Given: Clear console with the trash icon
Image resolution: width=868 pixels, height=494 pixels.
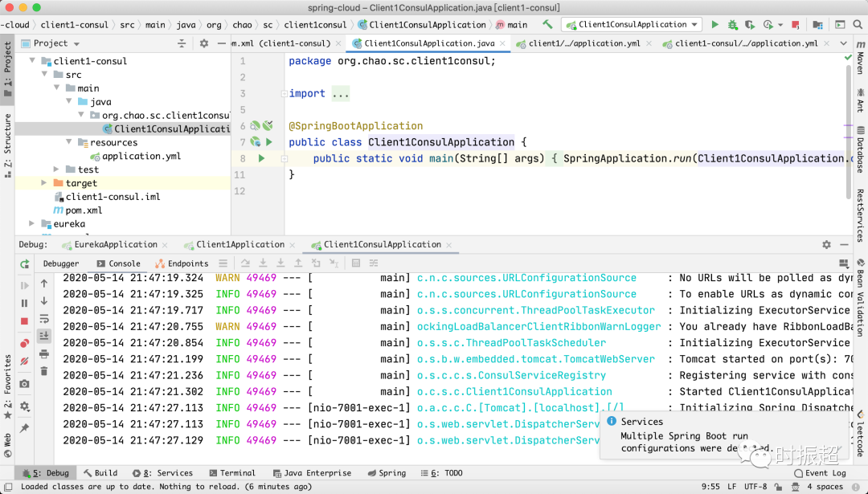Looking at the screenshot, I should coord(44,371).
